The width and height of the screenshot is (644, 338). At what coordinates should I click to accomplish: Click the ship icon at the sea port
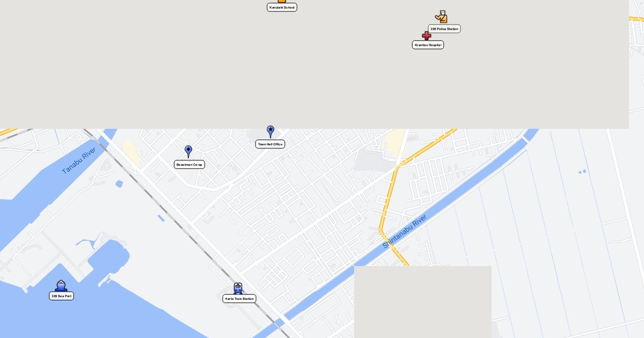61,286
